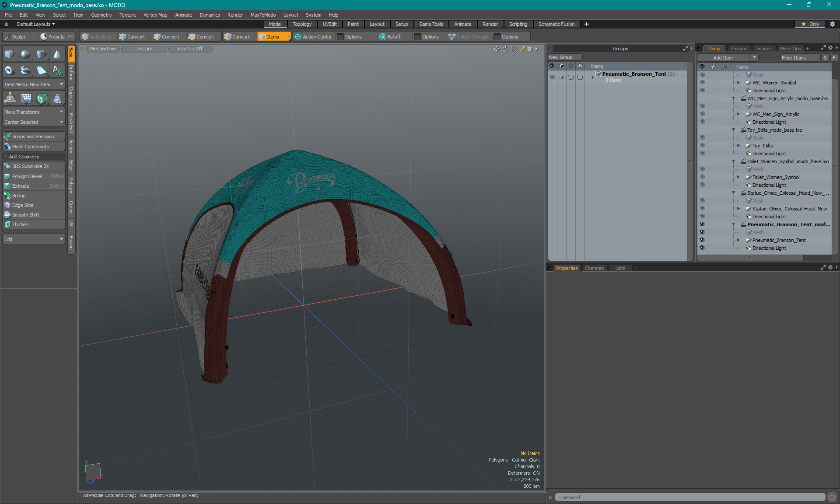
Task: Open Default Layouts dropdown
Action: point(36,24)
